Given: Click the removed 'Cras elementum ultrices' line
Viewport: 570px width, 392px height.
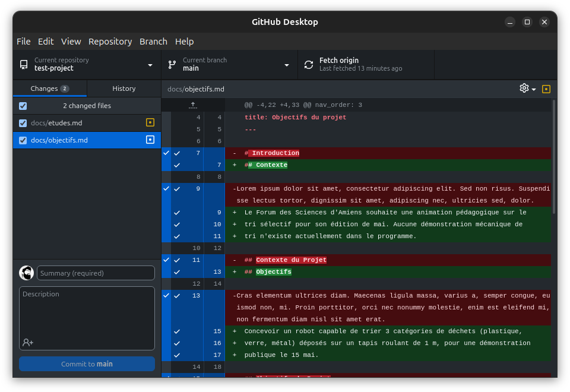Looking at the screenshot, I should coord(388,307).
